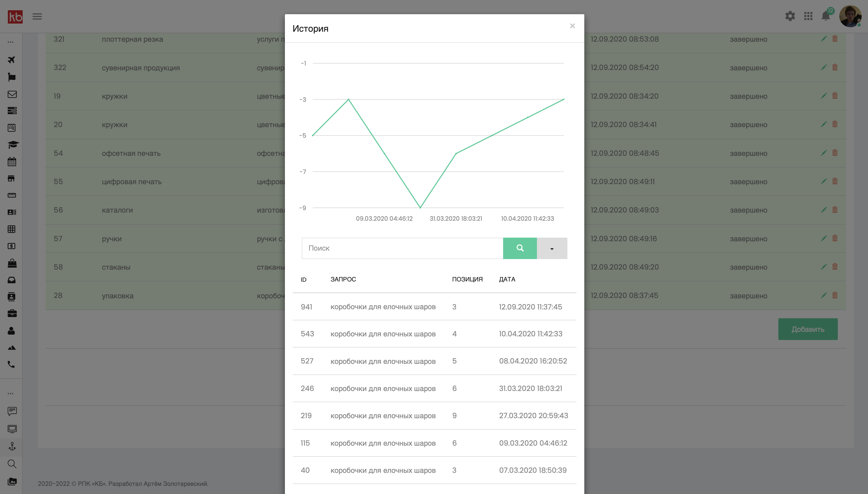Viewport: 868px width, 494px height.
Task: Edit row 57 ручки pencil icon
Action: [x=824, y=238]
